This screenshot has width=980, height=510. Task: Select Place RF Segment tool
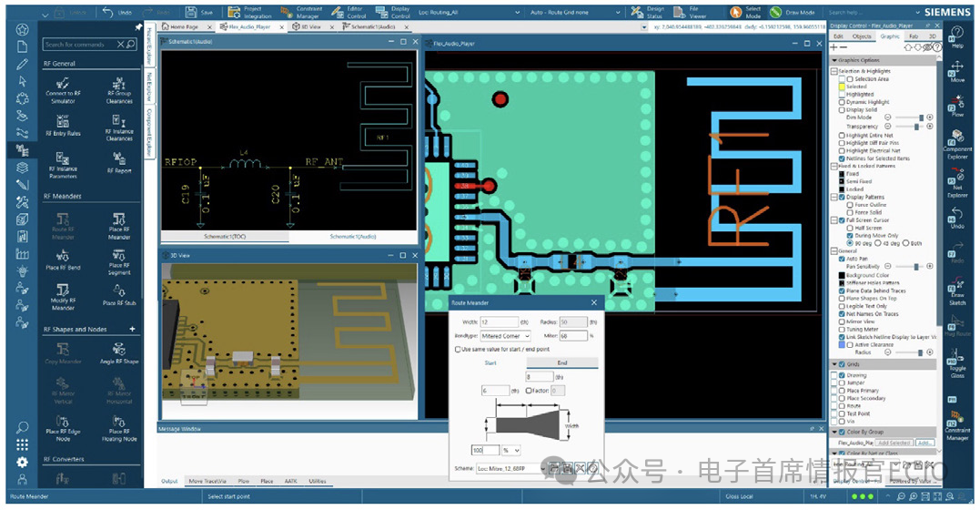119,262
